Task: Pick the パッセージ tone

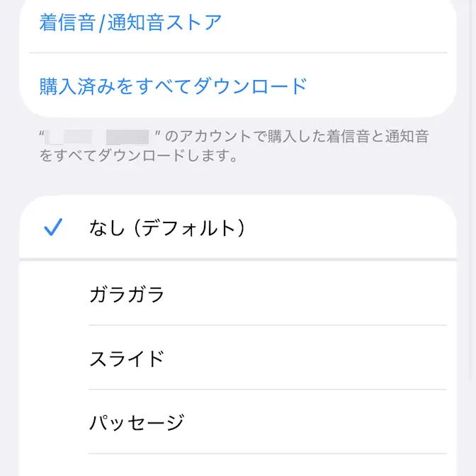Action: click(137, 423)
